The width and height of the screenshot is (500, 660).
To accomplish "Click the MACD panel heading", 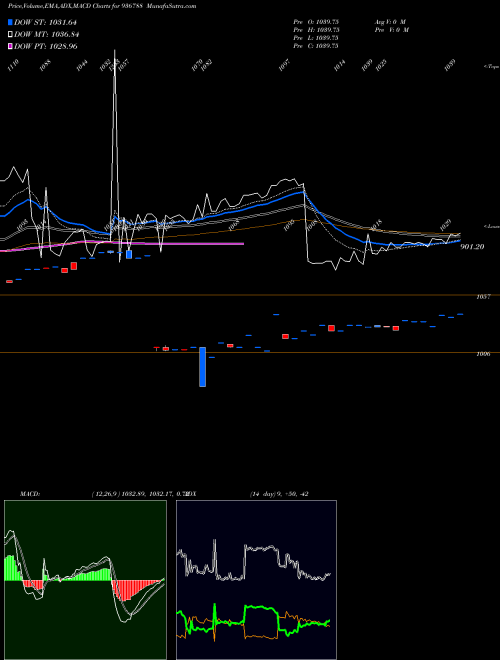I will (30, 494).
